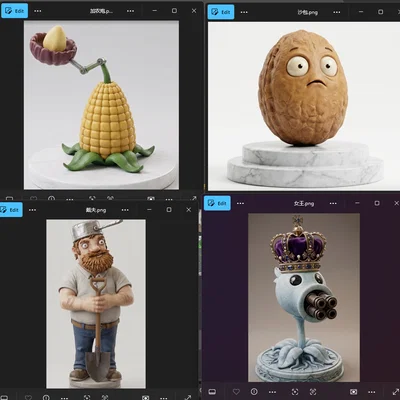Viewport: 400px width, 400px height.
Task: Minimize the wall-nut image window
Action: (x=361, y=12)
